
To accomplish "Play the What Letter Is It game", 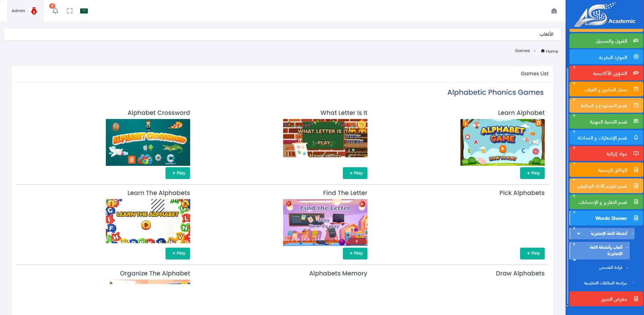I will [x=355, y=173].
